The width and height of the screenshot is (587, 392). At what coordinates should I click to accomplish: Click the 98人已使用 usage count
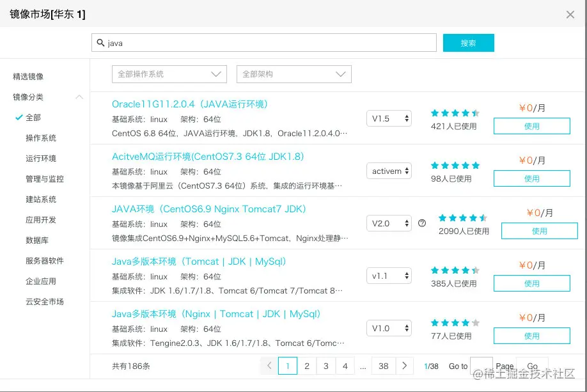pos(451,179)
